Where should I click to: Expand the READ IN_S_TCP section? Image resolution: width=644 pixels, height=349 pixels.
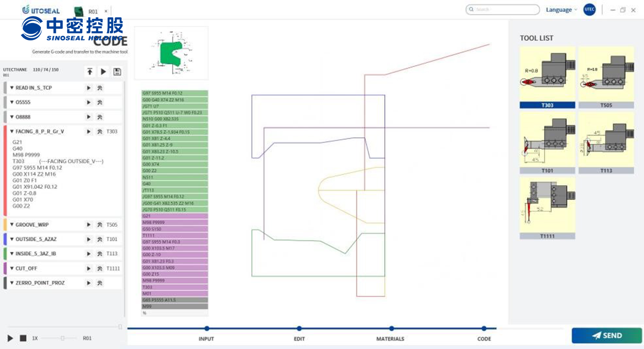pos(12,88)
